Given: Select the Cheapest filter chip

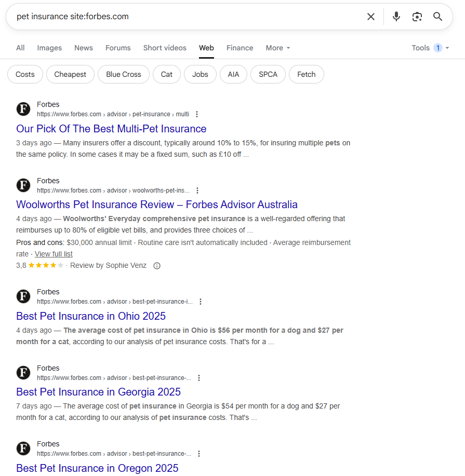Looking at the screenshot, I should coord(70,74).
